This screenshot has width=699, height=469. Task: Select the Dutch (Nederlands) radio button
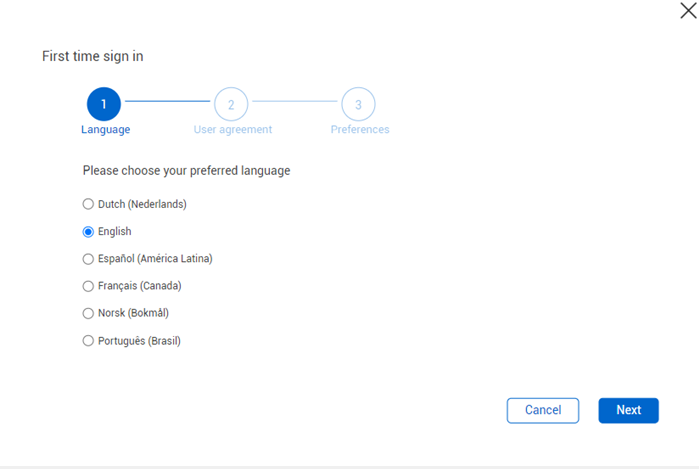(88, 204)
